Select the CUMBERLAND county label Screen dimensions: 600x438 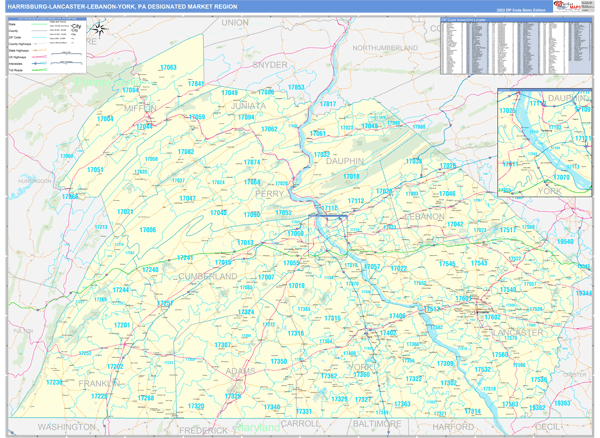point(208,276)
